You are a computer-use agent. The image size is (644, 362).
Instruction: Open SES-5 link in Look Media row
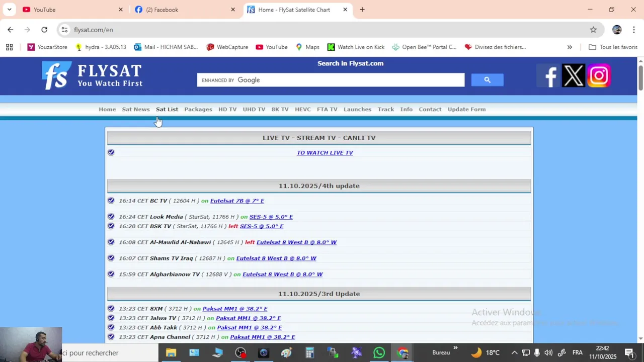(x=271, y=217)
